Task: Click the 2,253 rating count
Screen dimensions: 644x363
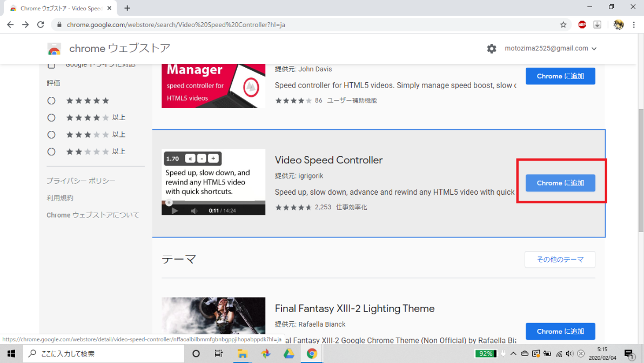Action: (x=323, y=207)
